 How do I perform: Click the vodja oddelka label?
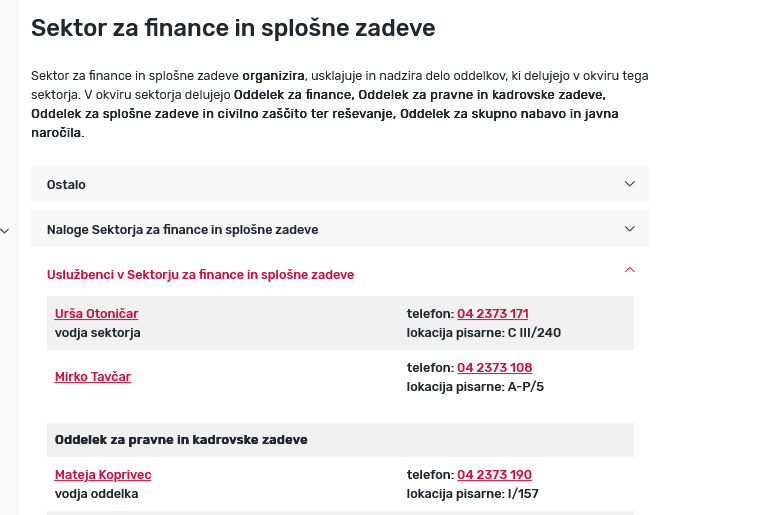tap(96, 493)
